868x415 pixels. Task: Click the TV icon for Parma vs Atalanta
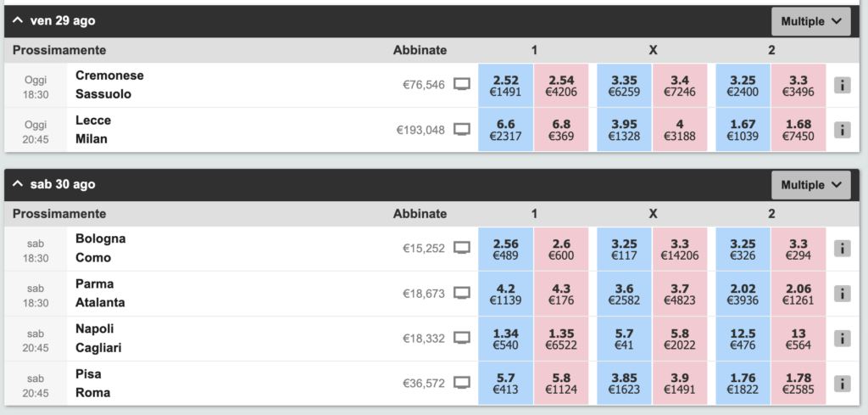point(462,293)
